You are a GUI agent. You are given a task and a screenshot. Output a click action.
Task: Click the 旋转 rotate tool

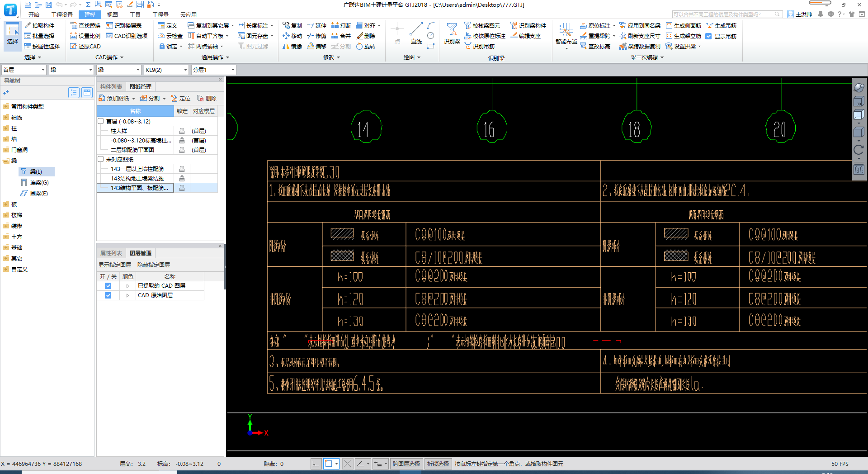click(366, 46)
